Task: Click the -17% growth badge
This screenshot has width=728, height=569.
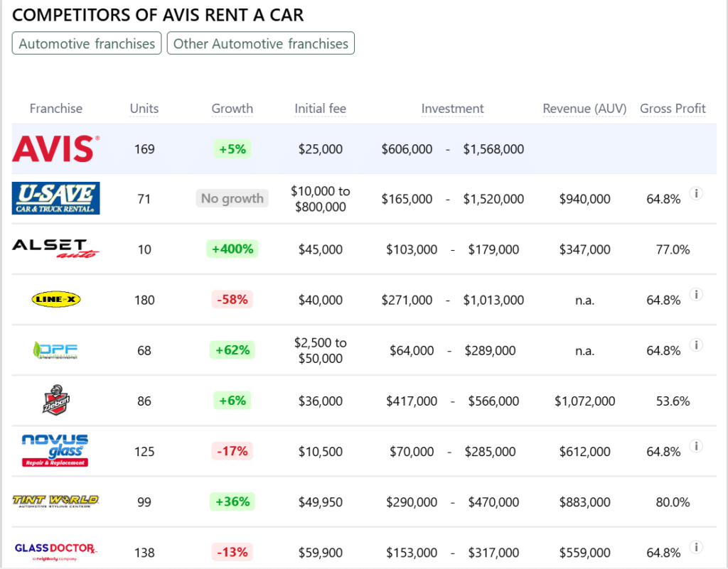Action: 232,451
